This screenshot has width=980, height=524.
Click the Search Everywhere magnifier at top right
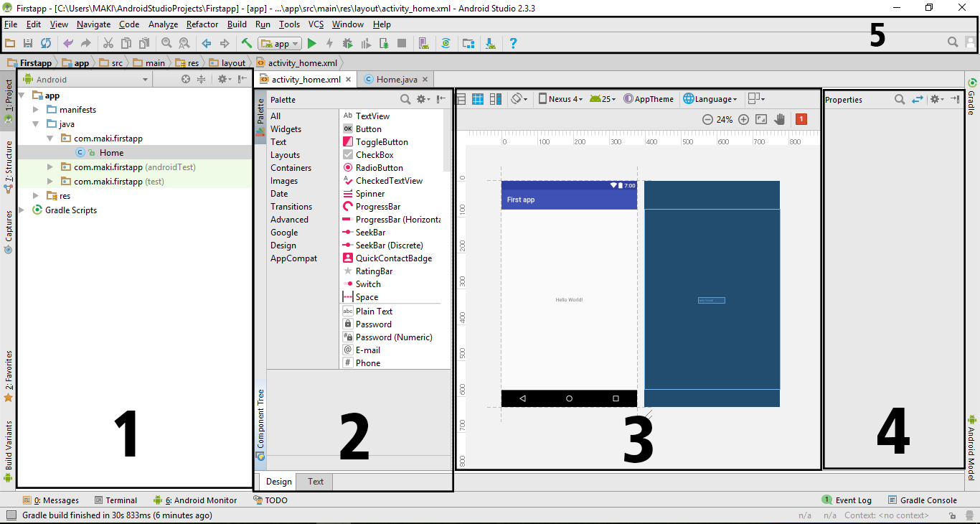[953, 42]
